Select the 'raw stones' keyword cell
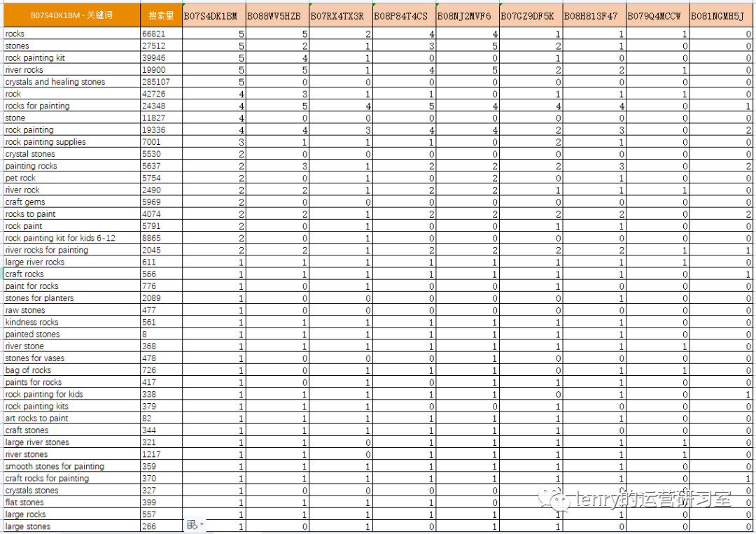The height and width of the screenshot is (534, 756). (72, 310)
